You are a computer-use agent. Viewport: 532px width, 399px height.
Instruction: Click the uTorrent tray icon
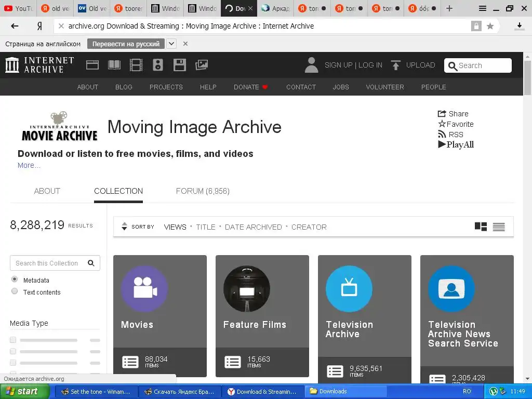coord(494,391)
